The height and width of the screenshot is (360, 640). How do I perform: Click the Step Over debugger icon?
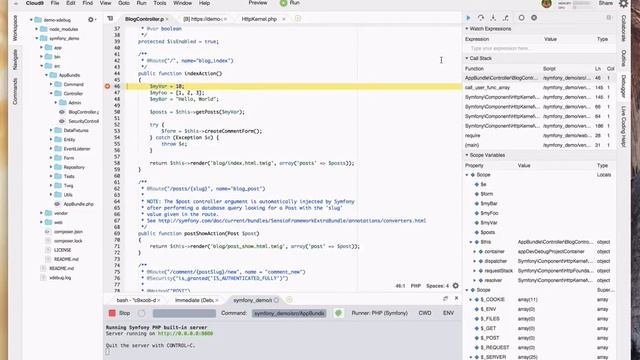coord(481,18)
